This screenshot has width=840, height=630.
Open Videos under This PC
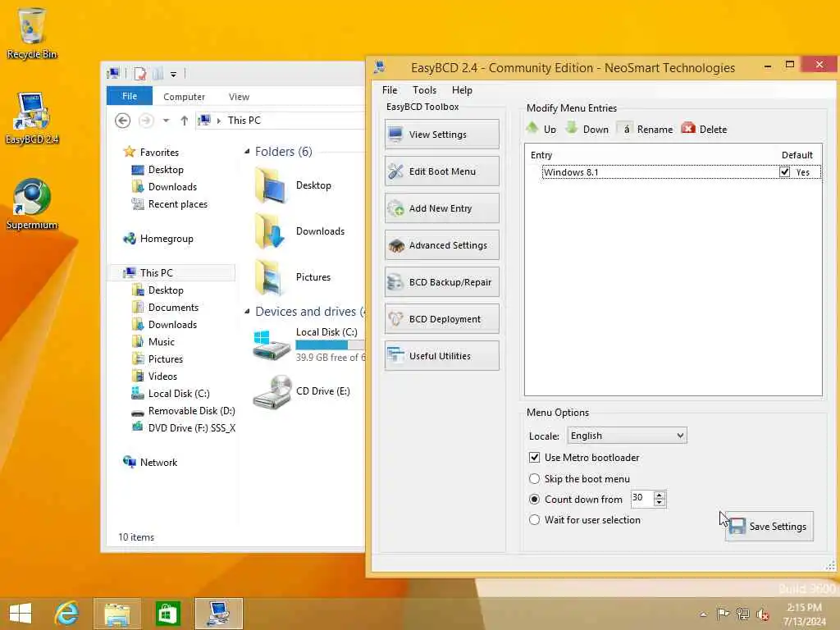[x=154, y=376]
